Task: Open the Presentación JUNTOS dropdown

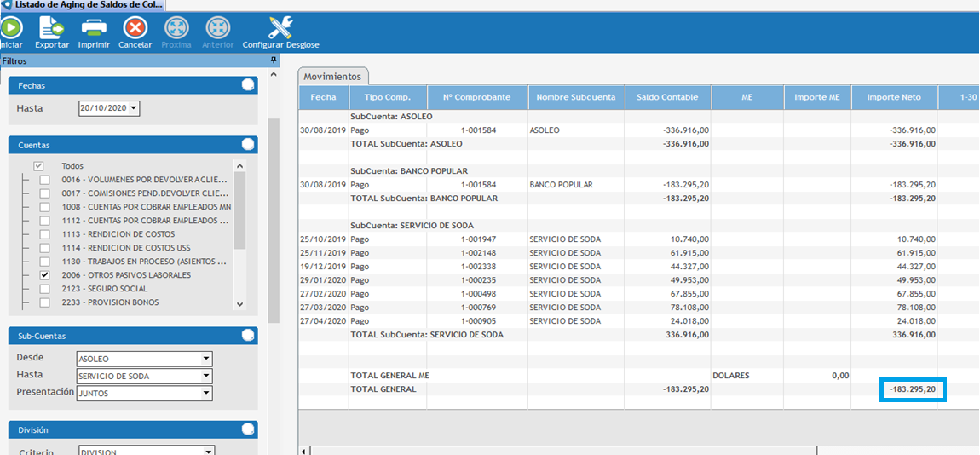Action: 206,394
